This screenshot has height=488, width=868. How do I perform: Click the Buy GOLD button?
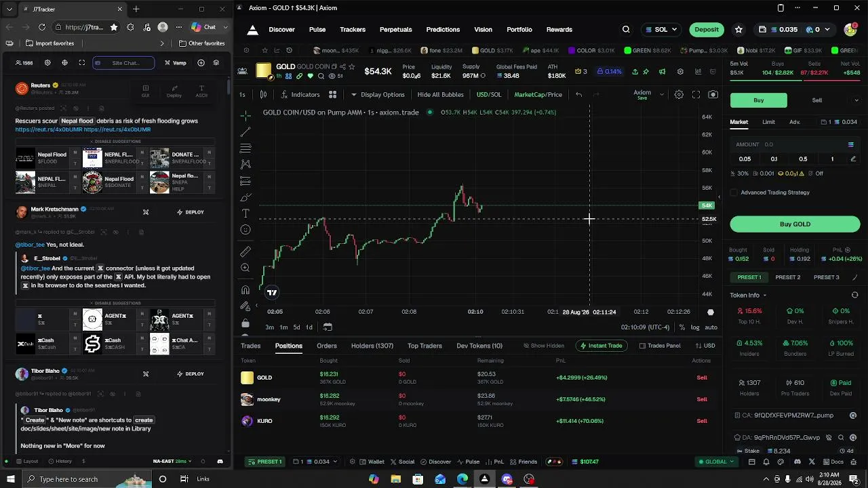(795, 224)
